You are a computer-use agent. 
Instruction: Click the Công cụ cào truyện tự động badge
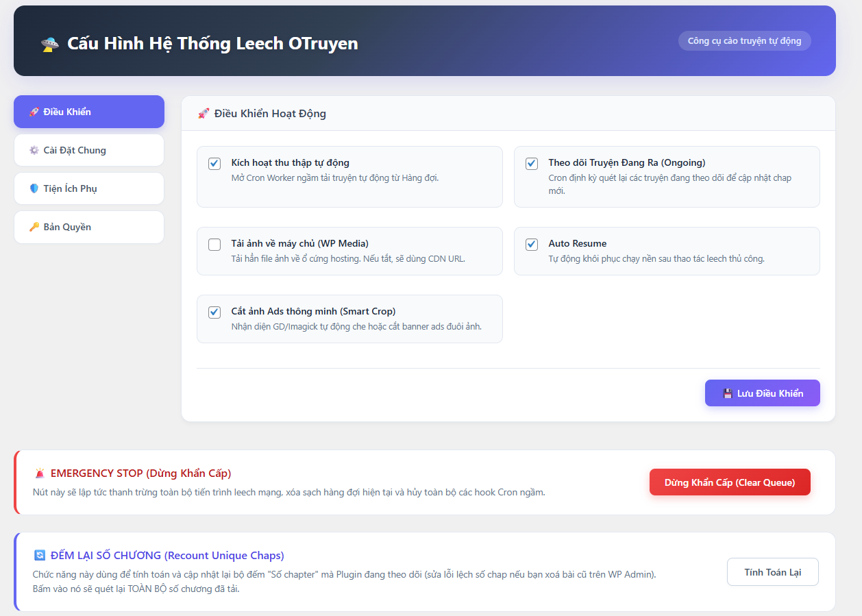[744, 41]
